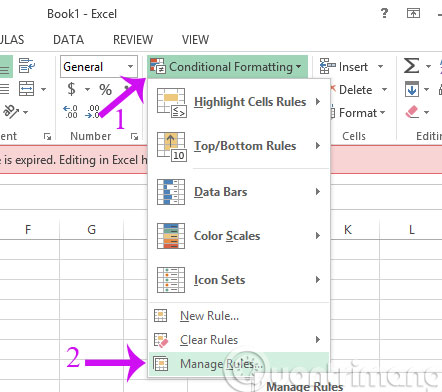Click the Data Bars icon
This screenshot has height=392, width=442.
point(171,192)
